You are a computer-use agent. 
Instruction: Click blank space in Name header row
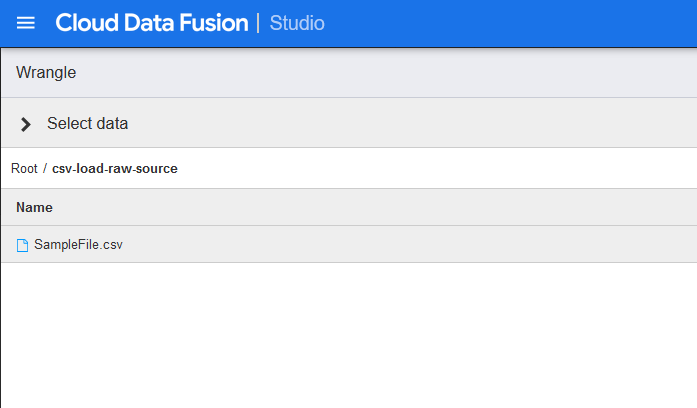point(376,207)
